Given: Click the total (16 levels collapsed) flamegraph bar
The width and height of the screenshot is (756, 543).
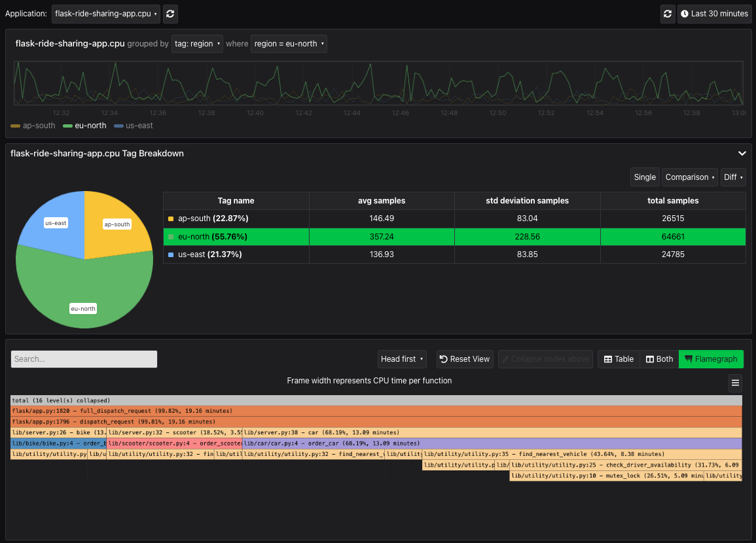Looking at the screenshot, I should (376, 400).
